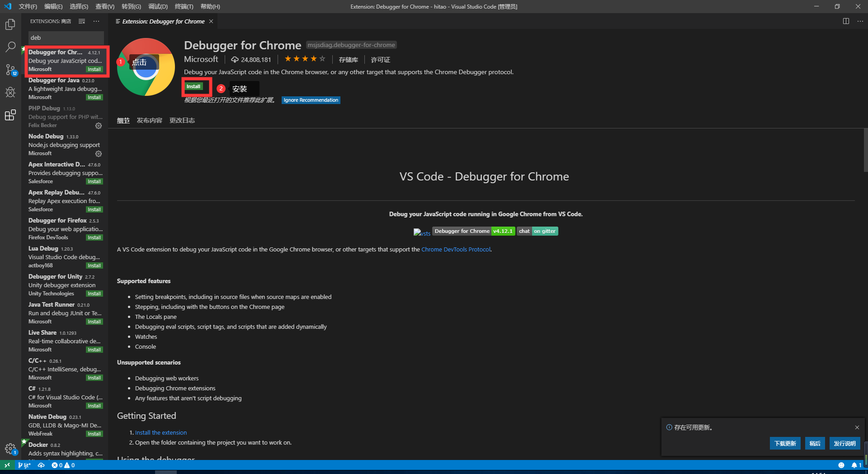Image resolution: width=868 pixels, height=474 pixels.
Task: Open the 查看 menu in the menu bar
Action: (x=104, y=6)
